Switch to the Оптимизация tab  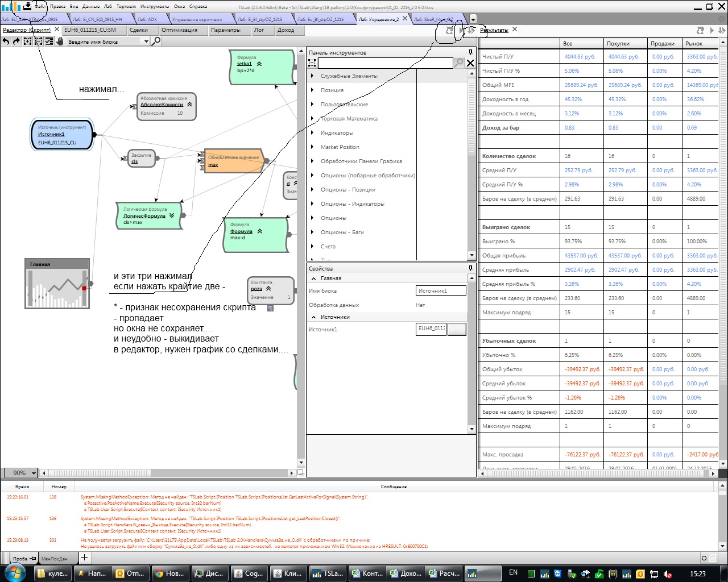[x=179, y=30]
